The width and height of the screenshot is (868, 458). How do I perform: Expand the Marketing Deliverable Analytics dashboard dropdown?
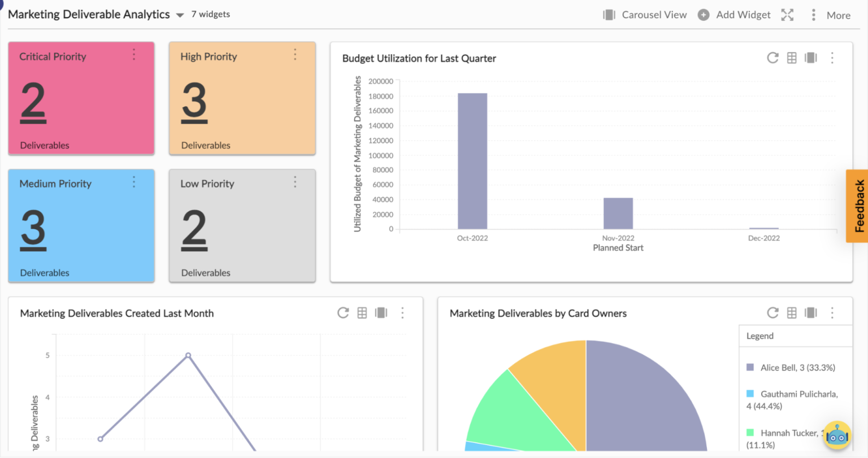pos(180,15)
